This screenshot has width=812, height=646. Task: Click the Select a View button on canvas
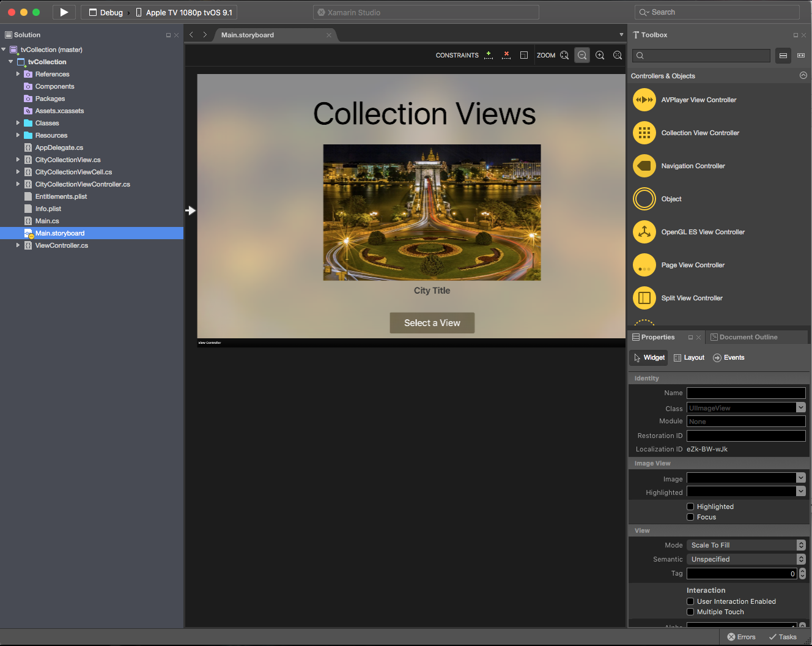[x=432, y=322]
